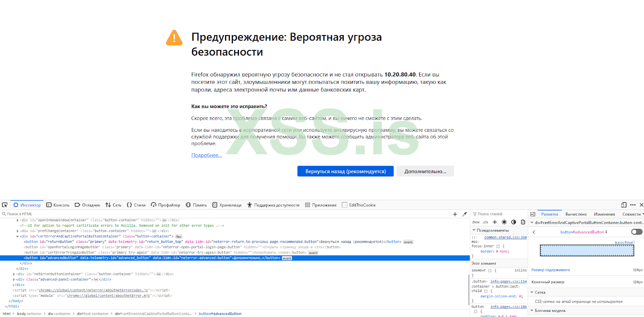Open the Поддержка доступности tab

point(273,205)
